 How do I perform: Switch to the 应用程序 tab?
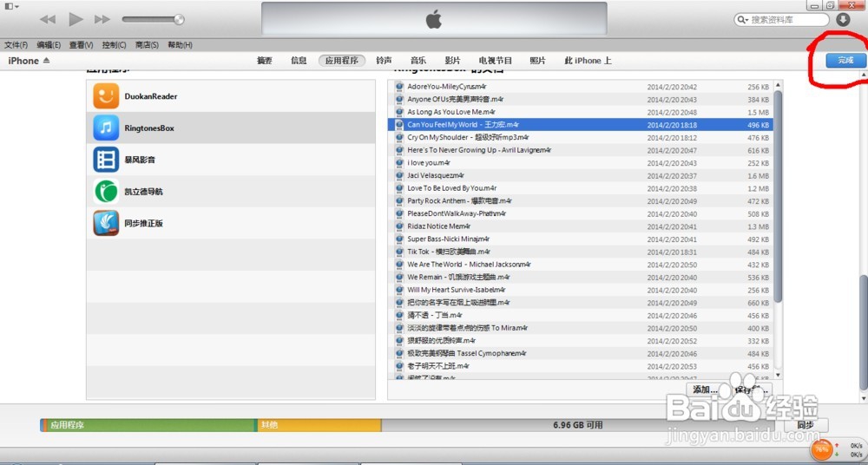[x=341, y=61]
